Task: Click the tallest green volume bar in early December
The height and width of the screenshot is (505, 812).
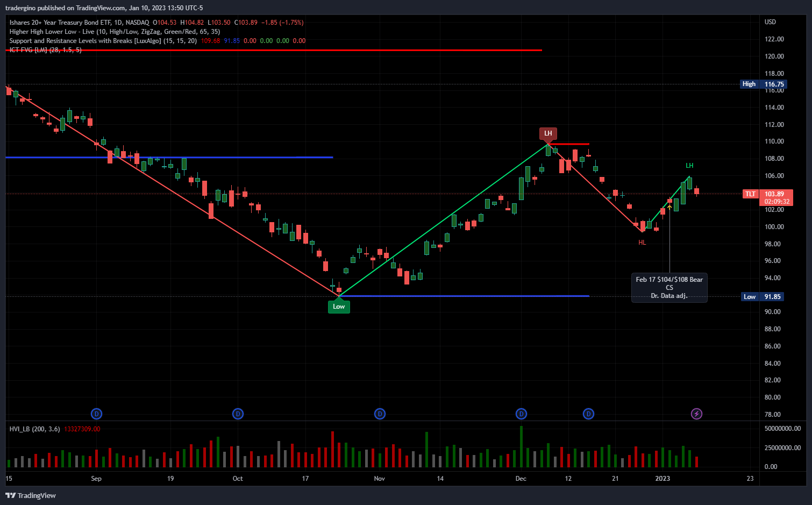Action: (521, 446)
